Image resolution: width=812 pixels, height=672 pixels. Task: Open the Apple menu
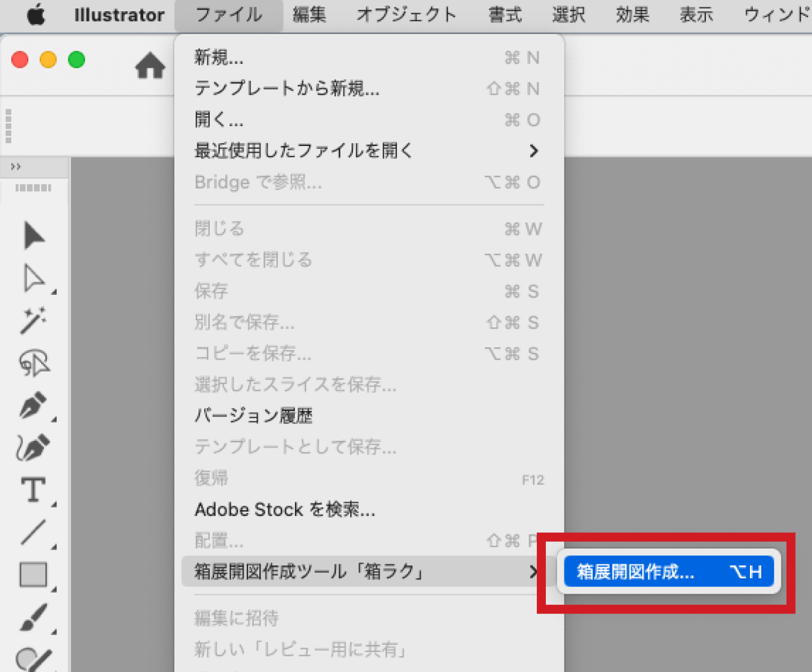pos(36,15)
